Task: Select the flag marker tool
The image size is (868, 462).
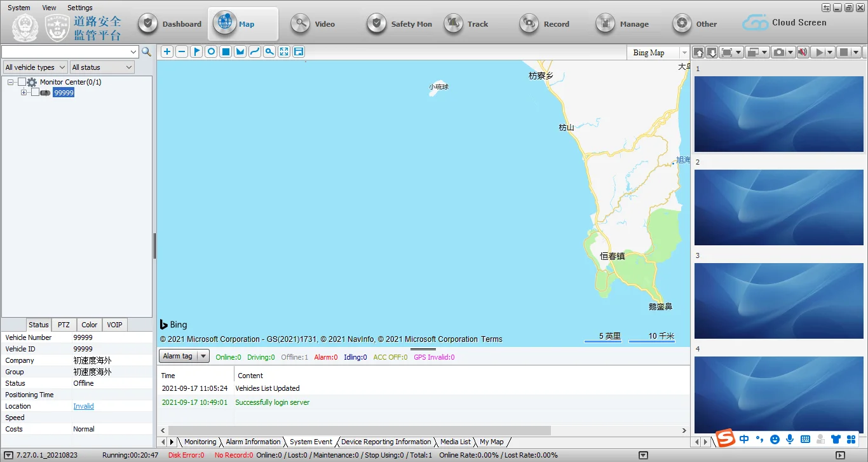Action: coord(196,52)
